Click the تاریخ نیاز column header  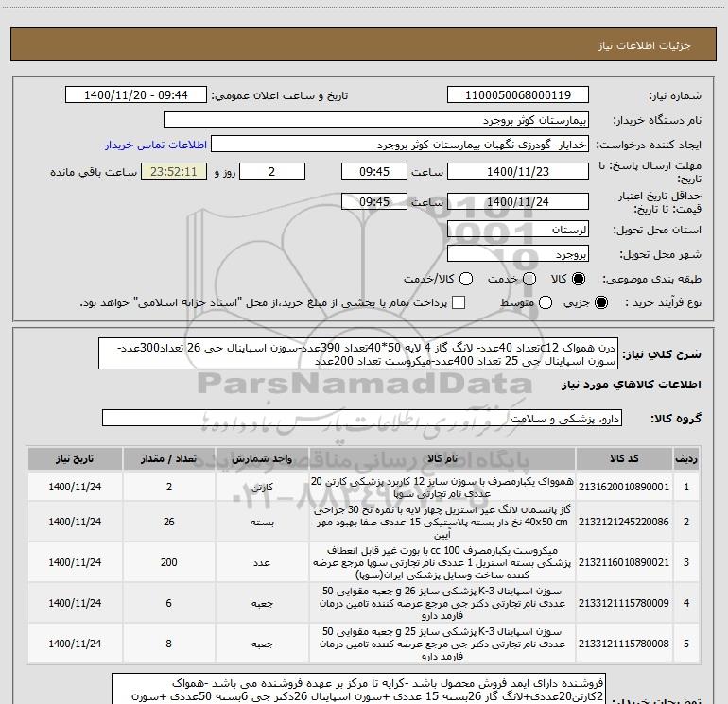(75, 458)
